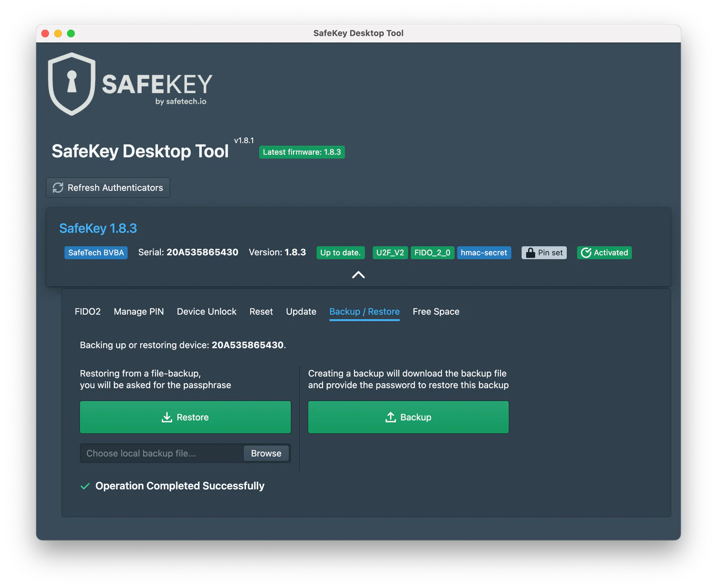Click the Operation Completed Successfully message
Viewport: 717px width, 588px height.
(x=180, y=486)
